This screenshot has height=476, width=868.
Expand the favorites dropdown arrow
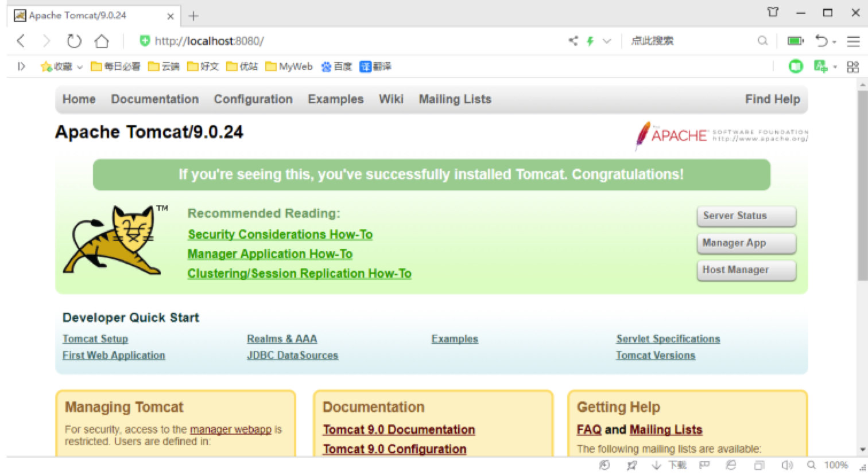click(80, 67)
